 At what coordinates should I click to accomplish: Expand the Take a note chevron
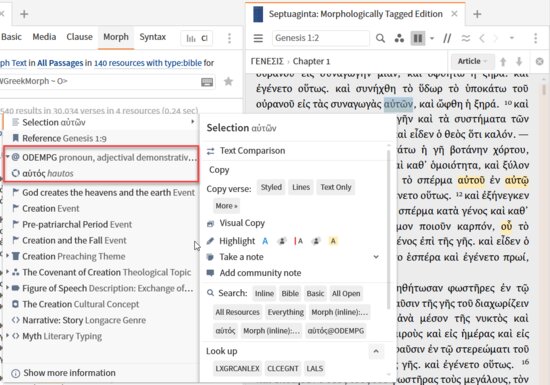click(x=376, y=257)
